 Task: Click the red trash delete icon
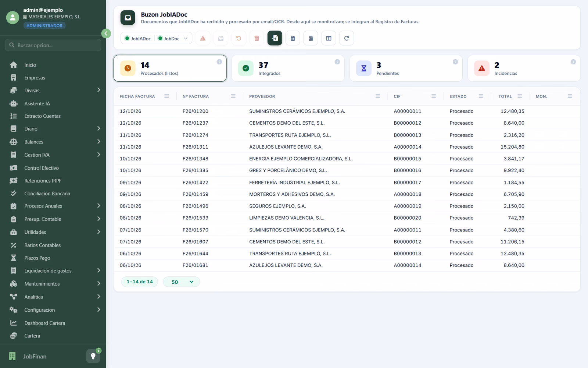pos(257,38)
